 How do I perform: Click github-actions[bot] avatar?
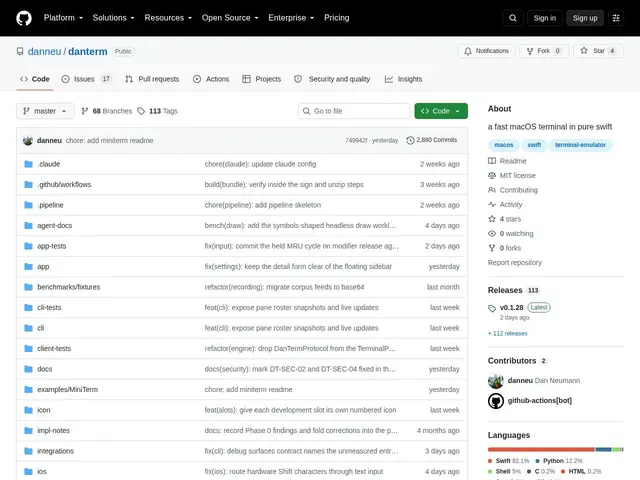[x=496, y=401]
